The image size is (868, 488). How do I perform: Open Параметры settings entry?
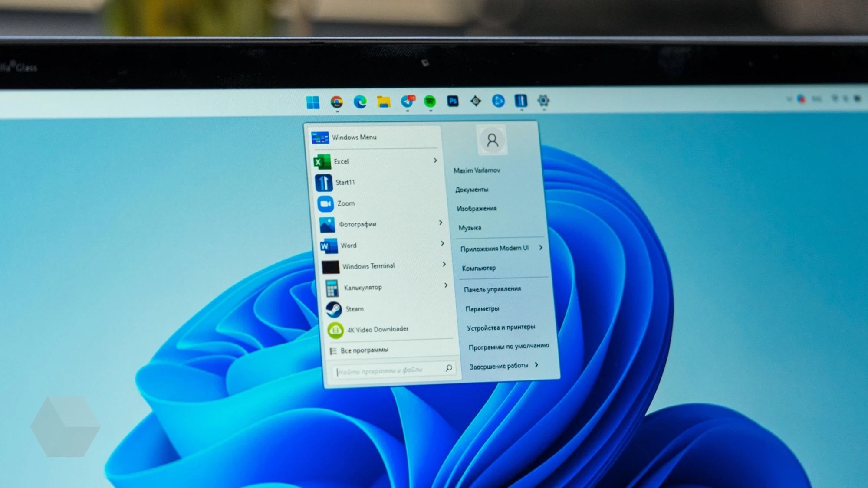(482, 309)
